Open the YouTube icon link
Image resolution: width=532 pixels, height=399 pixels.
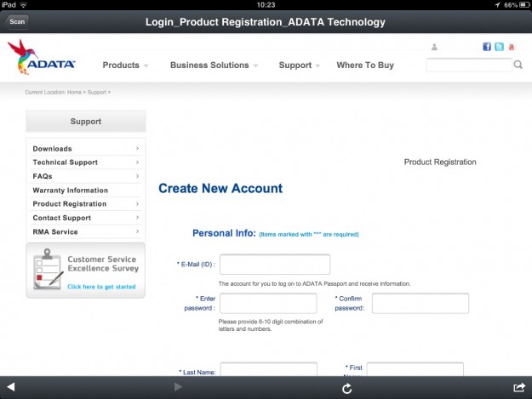[x=512, y=47]
